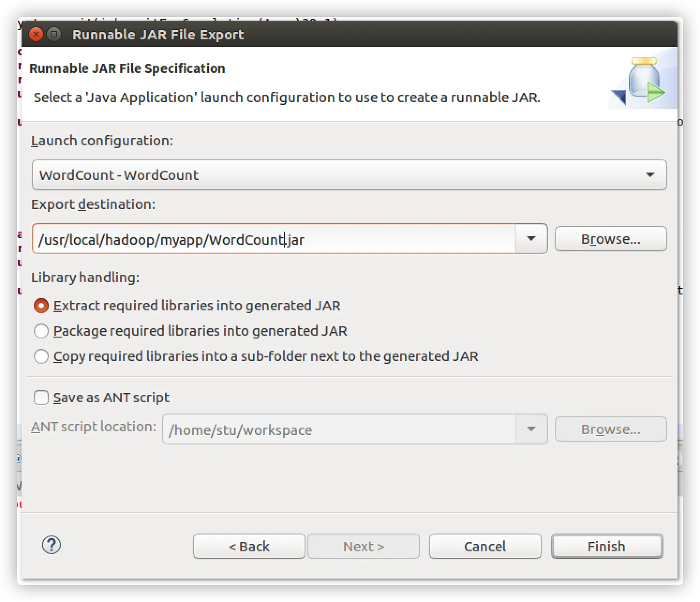Pick Copy required libraries into a sub-folder option
700x602 pixels.
click(x=41, y=356)
